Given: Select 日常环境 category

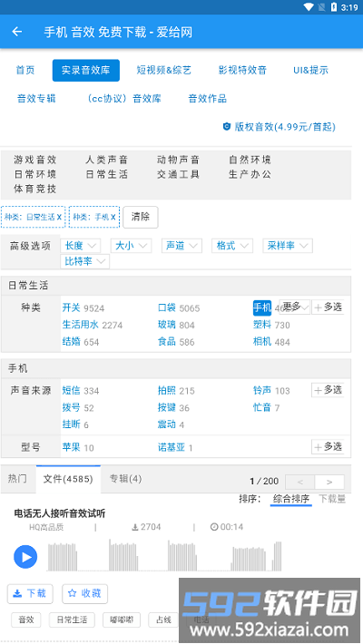Looking at the screenshot, I should (35, 174).
